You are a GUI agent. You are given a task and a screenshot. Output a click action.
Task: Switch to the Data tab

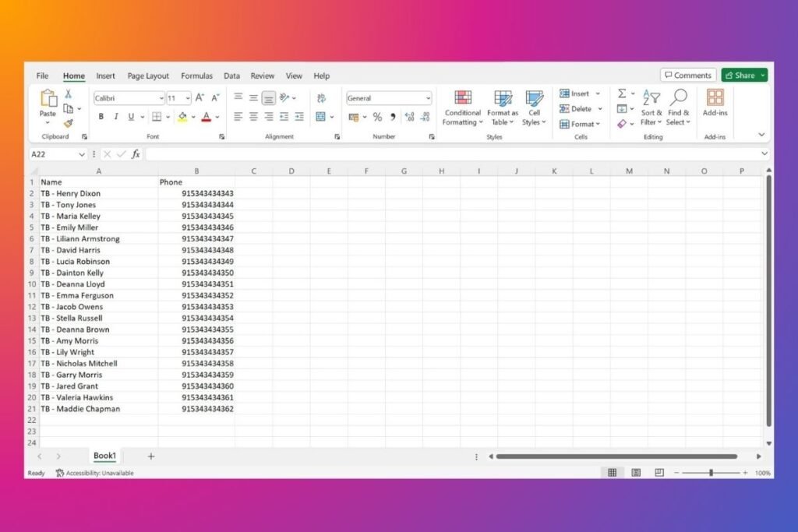point(231,76)
